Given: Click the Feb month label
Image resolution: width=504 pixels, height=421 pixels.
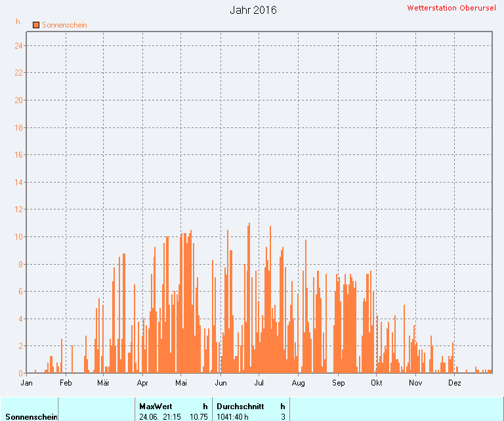Looking at the screenshot, I should (x=66, y=383).
